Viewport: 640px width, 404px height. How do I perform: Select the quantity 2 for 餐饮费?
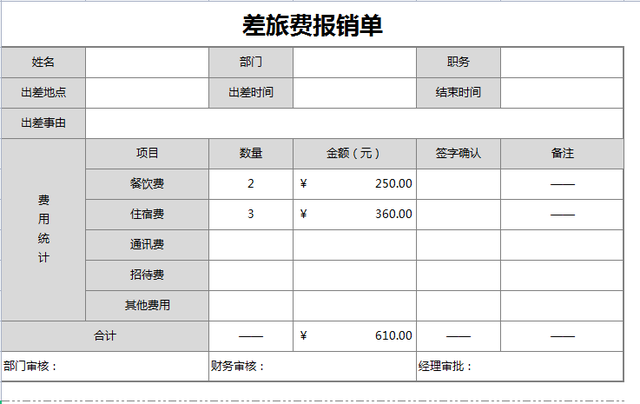pyautogui.click(x=251, y=184)
